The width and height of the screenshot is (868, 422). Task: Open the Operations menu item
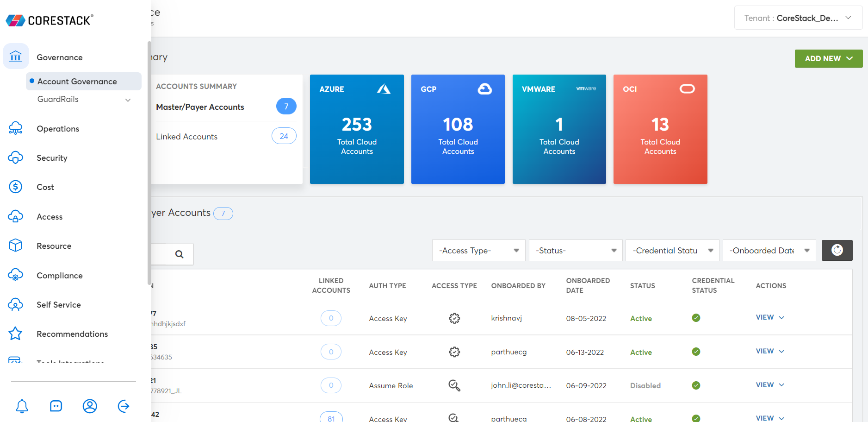tap(58, 129)
